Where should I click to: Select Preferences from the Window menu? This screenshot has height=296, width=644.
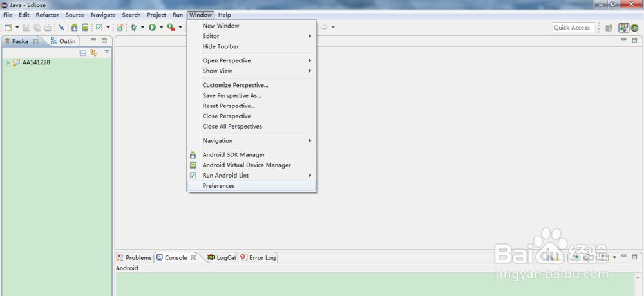pos(251,186)
